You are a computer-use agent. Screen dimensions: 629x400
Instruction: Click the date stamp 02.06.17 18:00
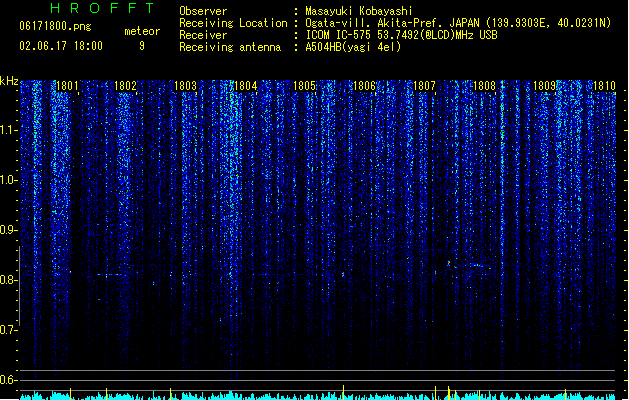[61, 46]
